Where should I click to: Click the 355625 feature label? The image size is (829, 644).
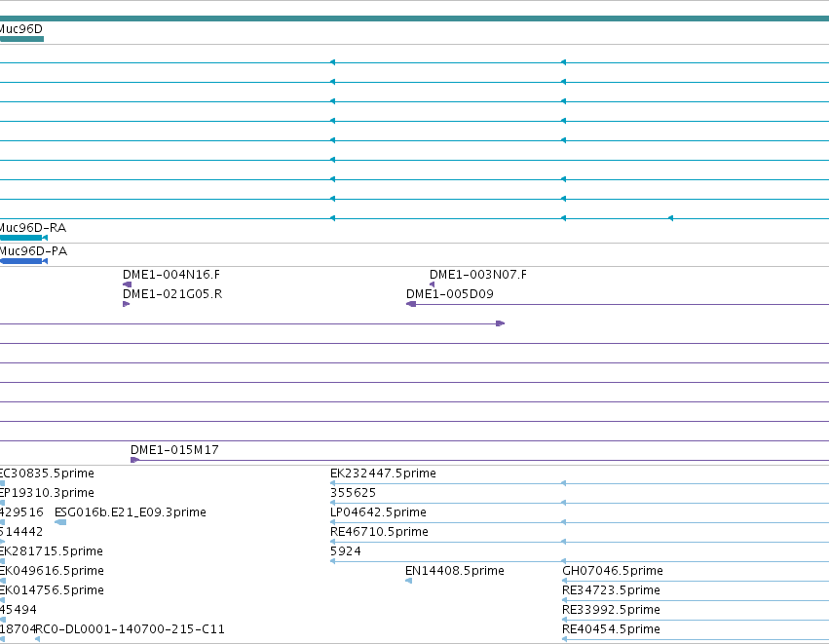[354, 493]
